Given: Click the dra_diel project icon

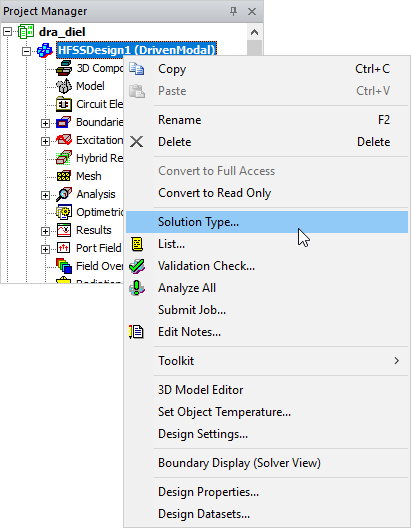Looking at the screenshot, I should pyautogui.click(x=26, y=32).
